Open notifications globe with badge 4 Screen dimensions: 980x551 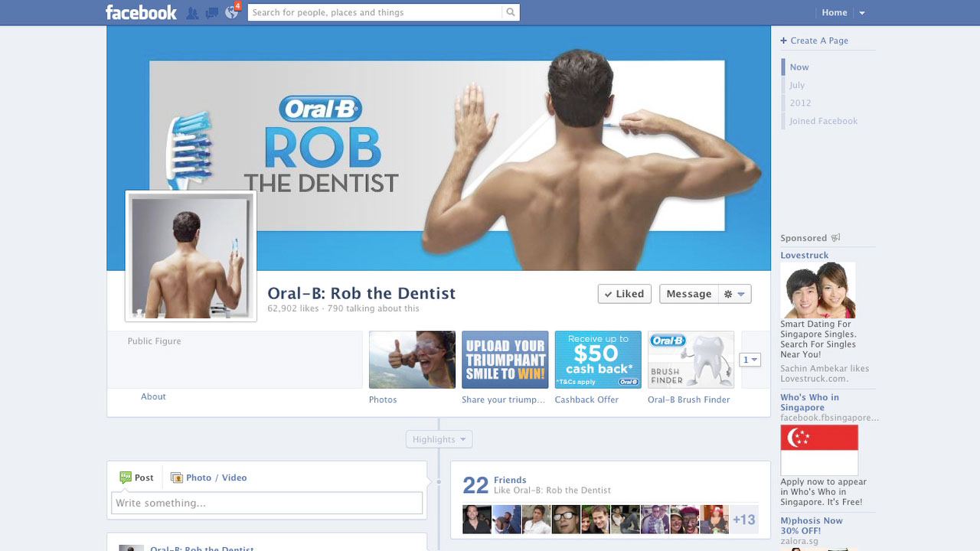[232, 12]
